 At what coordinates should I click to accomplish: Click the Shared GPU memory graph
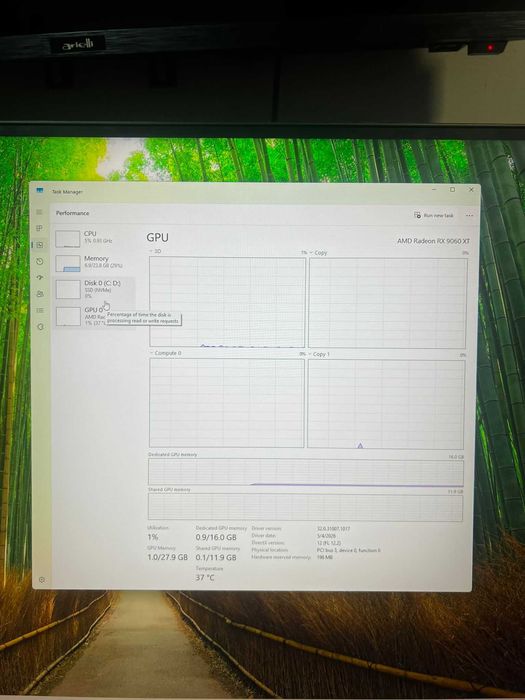point(305,507)
